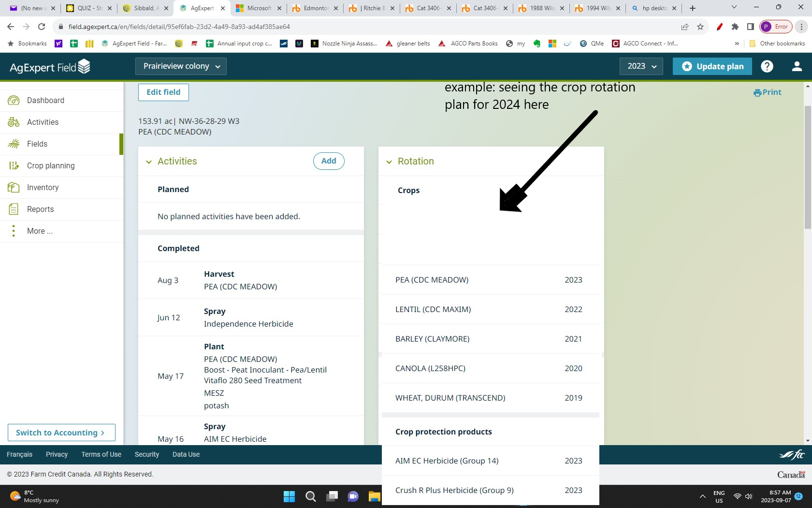The width and height of the screenshot is (812, 508).
Task: Collapse the Activities section chevron
Action: click(149, 162)
